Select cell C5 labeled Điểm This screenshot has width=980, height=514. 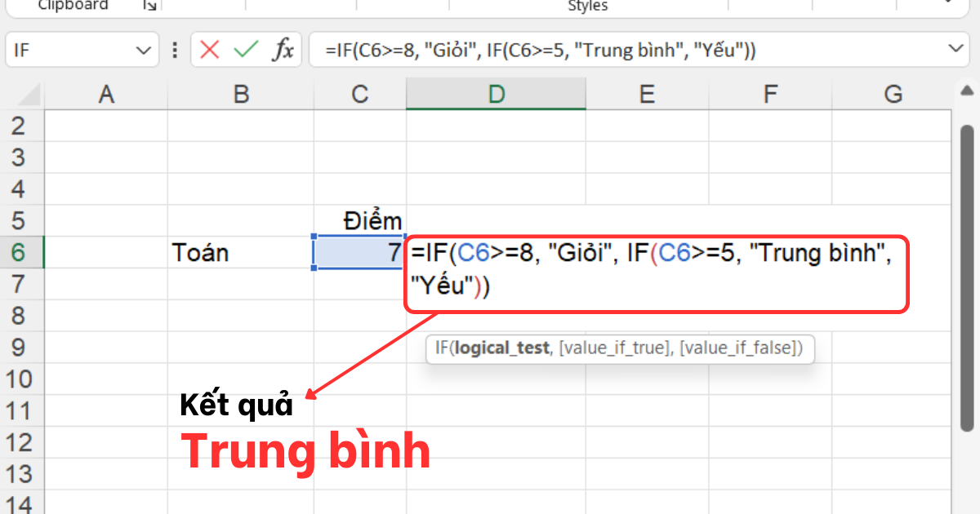pyautogui.click(x=360, y=221)
